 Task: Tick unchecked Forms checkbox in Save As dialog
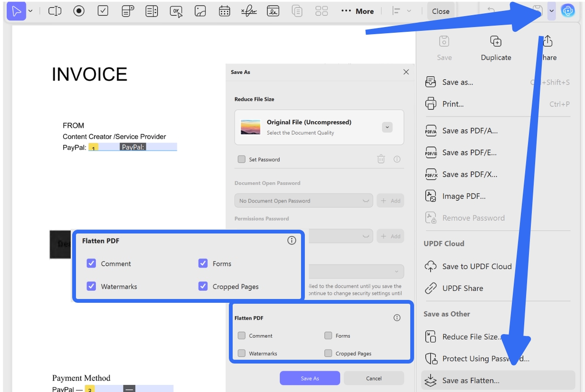pyautogui.click(x=328, y=336)
